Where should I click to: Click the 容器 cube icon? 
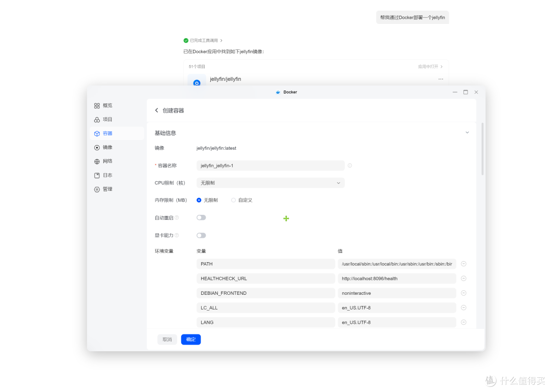[x=97, y=133]
